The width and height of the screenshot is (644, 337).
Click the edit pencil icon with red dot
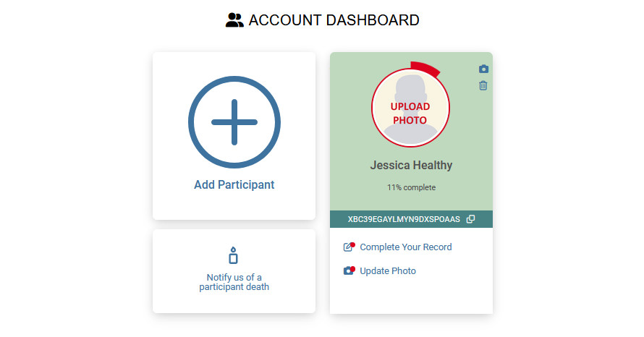[349, 247]
